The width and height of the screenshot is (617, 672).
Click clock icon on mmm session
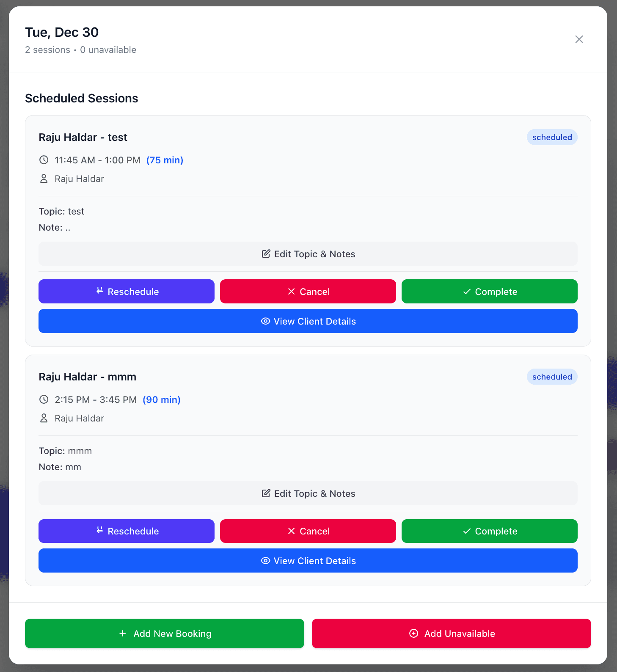[x=44, y=399]
